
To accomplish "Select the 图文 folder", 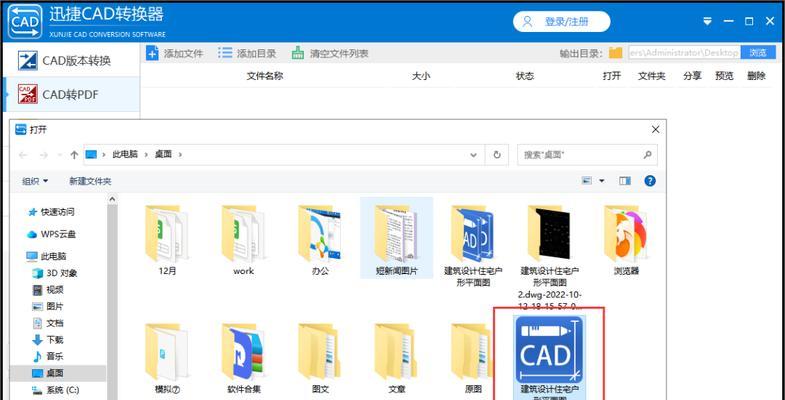I will pyautogui.click(x=320, y=357).
